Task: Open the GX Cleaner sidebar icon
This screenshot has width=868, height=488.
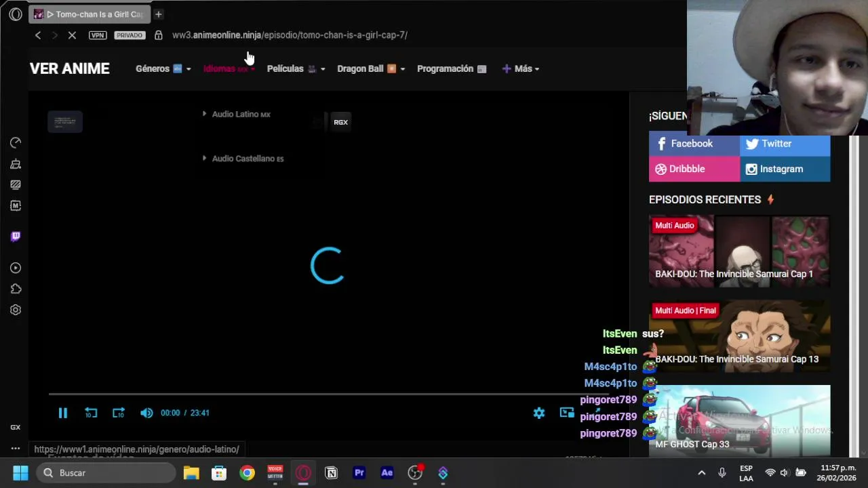Action: coord(16,163)
